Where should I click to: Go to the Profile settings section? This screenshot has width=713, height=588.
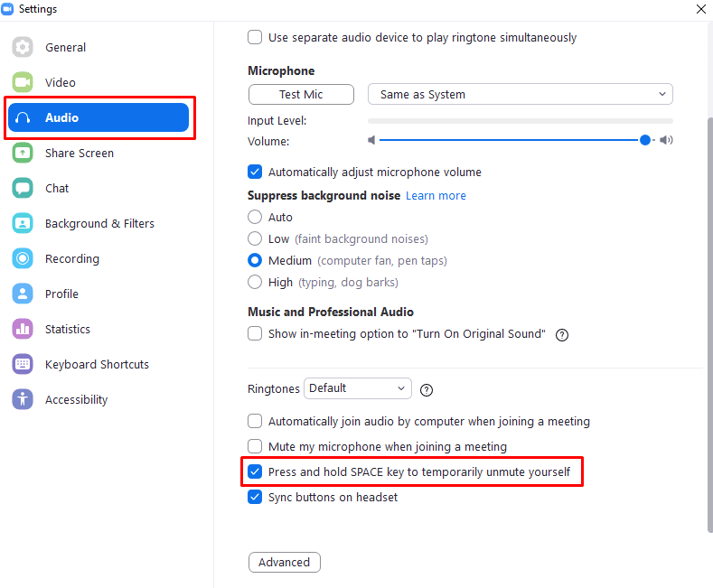click(61, 294)
